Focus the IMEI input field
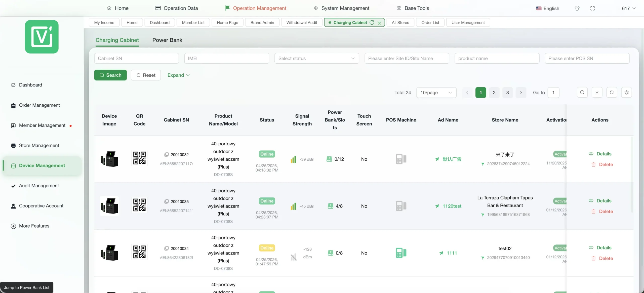Image resolution: width=644 pixels, height=293 pixels. [x=227, y=58]
